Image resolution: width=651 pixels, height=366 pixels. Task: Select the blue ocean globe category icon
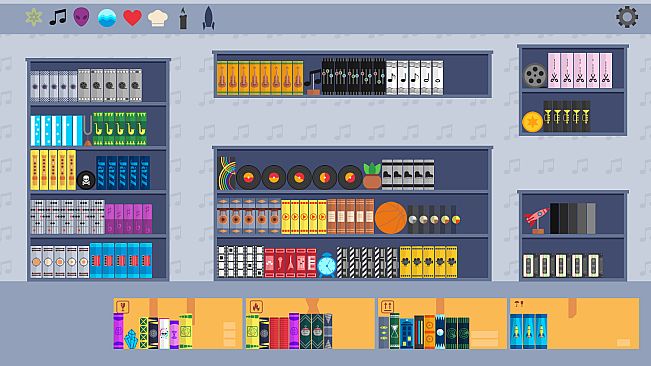tap(107, 18)
